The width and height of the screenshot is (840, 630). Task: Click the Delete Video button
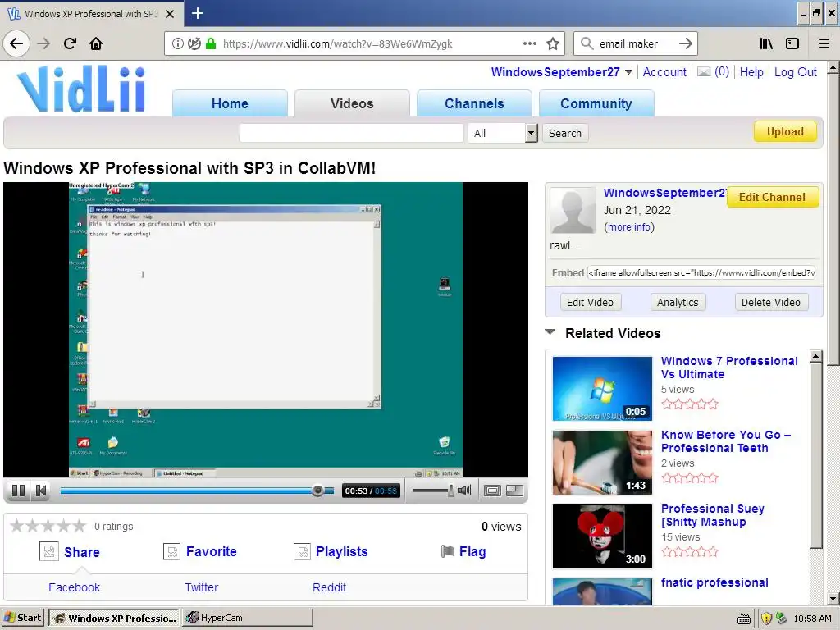pos(771,302)
